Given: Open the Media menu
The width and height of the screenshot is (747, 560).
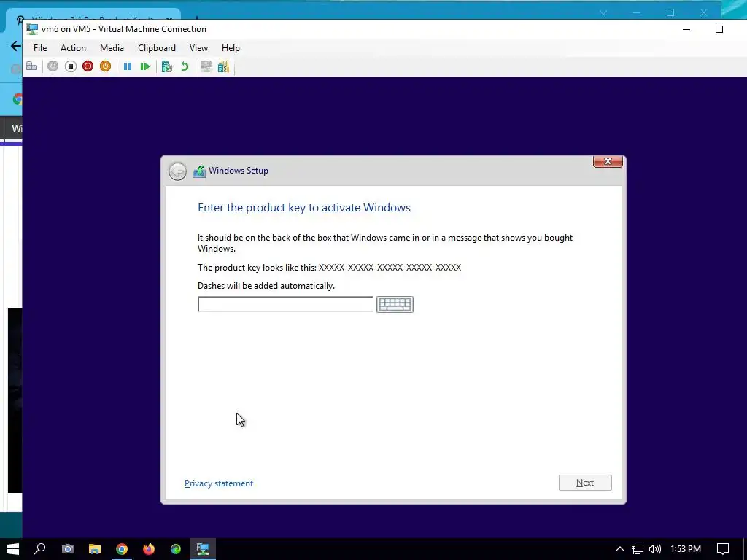Looking at the screenshot, I should [112, 48].
